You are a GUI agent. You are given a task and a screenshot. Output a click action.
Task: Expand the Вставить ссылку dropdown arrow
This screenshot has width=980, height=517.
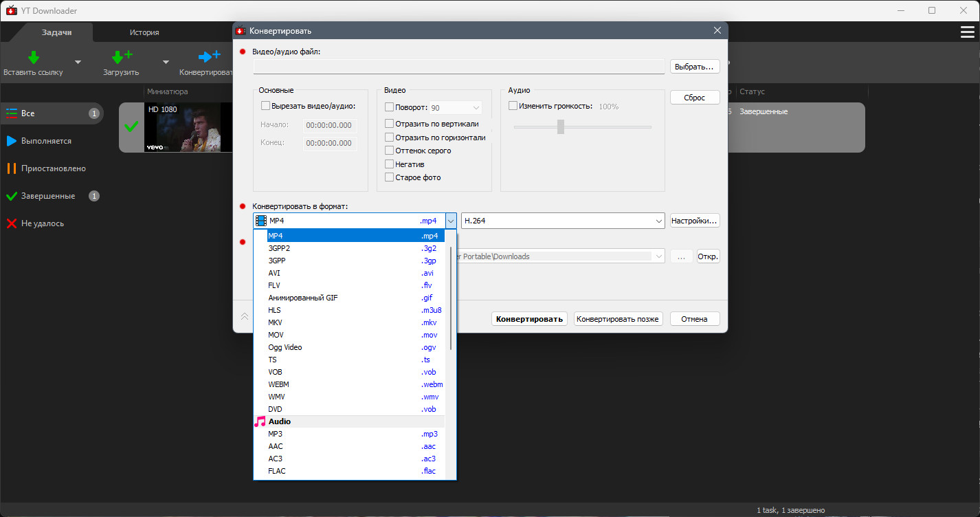[78, 62]
